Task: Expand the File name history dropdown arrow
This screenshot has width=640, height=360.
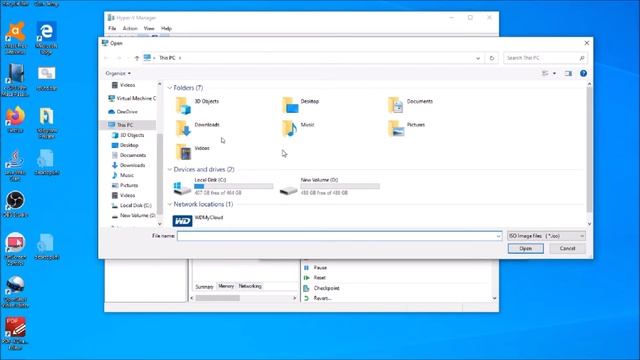Action: pos(498,236)
